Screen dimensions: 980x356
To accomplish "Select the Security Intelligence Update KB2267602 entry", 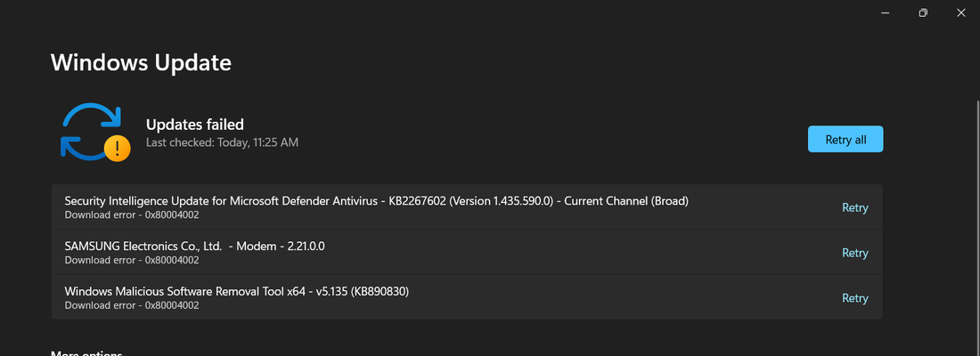I will point(467,206).
